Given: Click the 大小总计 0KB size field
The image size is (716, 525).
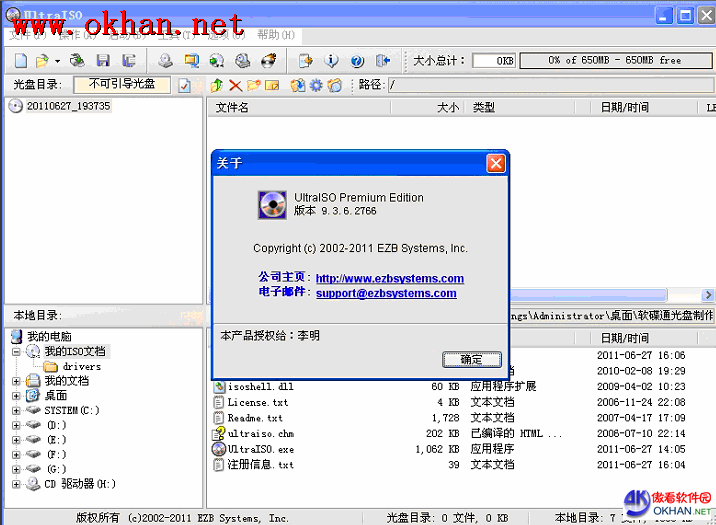Looking at the screenshot, I should click(494, 61).
